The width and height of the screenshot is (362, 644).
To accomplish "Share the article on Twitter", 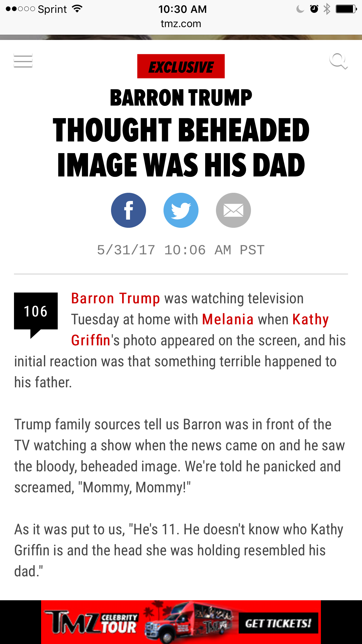I will (x=181, y=210).
